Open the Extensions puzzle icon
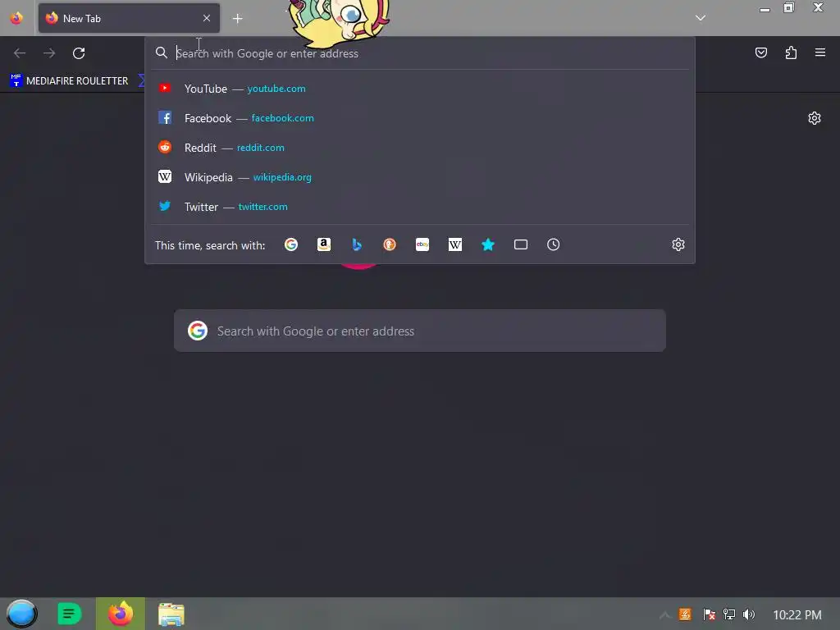Viewport: 840px width, 630px height. click(x=791, y=52)
